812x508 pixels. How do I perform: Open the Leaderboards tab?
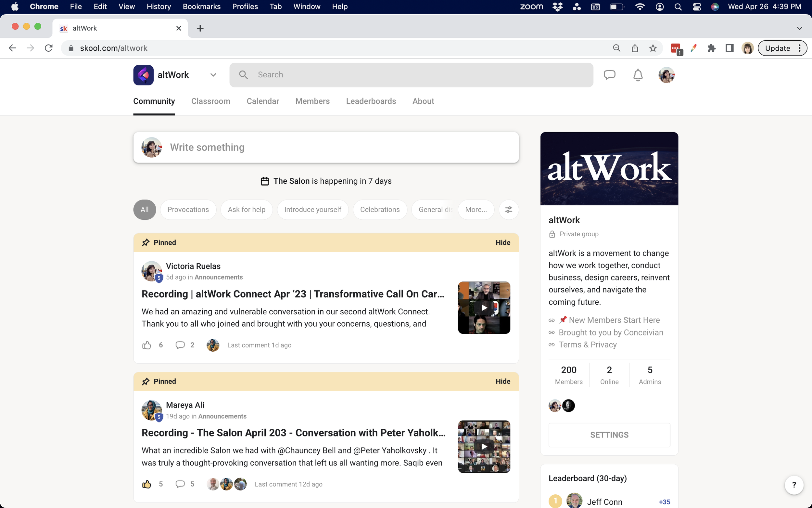point(371,101)
